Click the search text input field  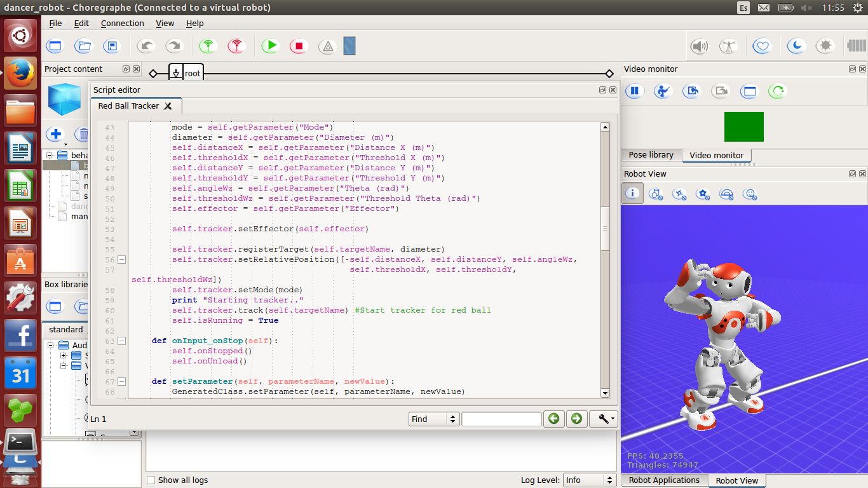[x=501, y=419]
